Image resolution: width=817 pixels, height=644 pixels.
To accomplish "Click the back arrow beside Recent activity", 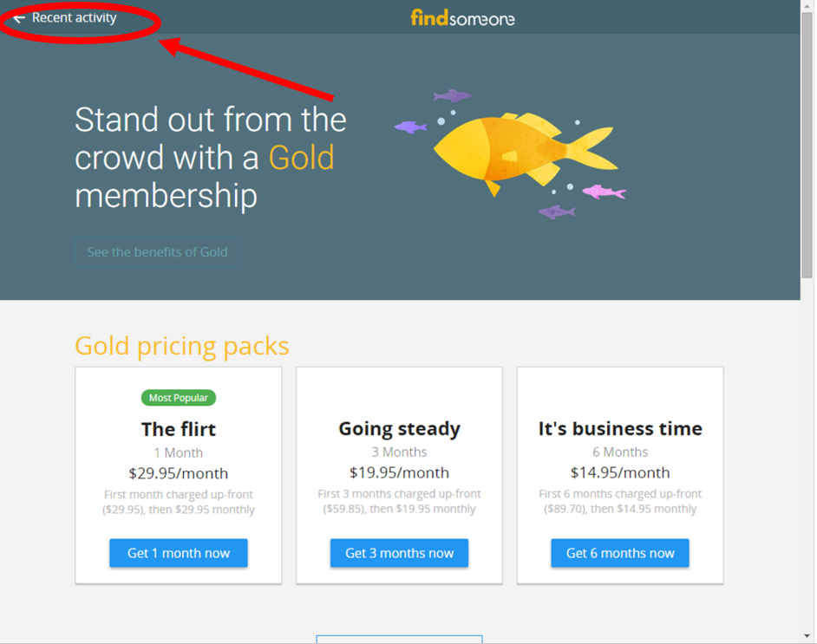I will coord(19,18).
